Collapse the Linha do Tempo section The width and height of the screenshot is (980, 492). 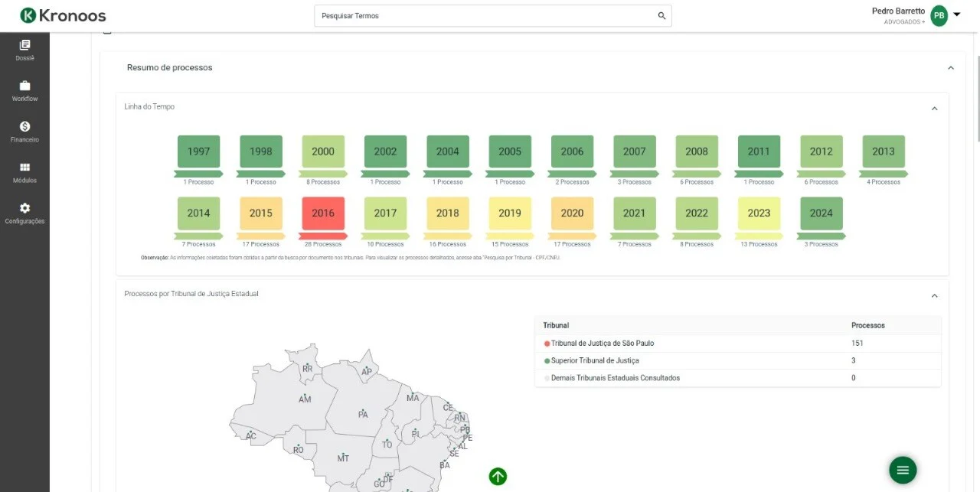point(934,108)
